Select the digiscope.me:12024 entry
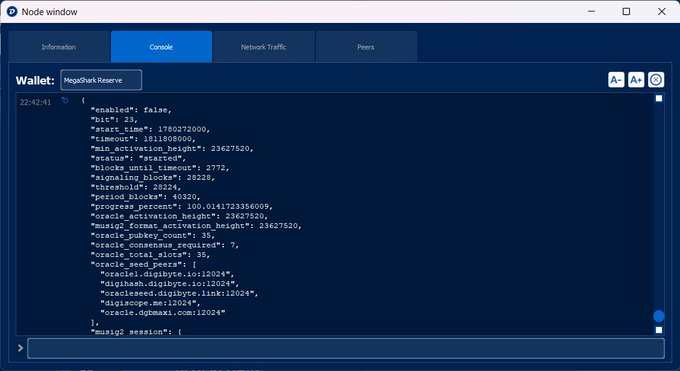The image size is (680, 371). [150, 303]
